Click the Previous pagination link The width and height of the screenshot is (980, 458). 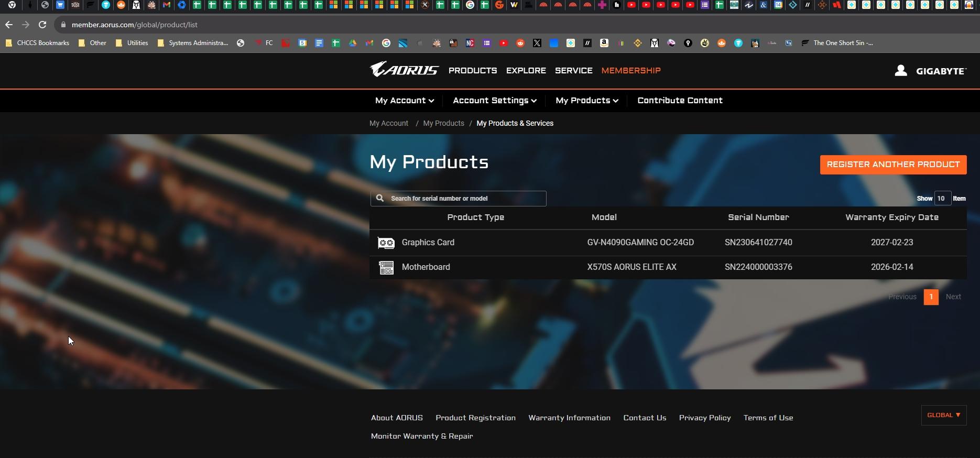[902, 297]
